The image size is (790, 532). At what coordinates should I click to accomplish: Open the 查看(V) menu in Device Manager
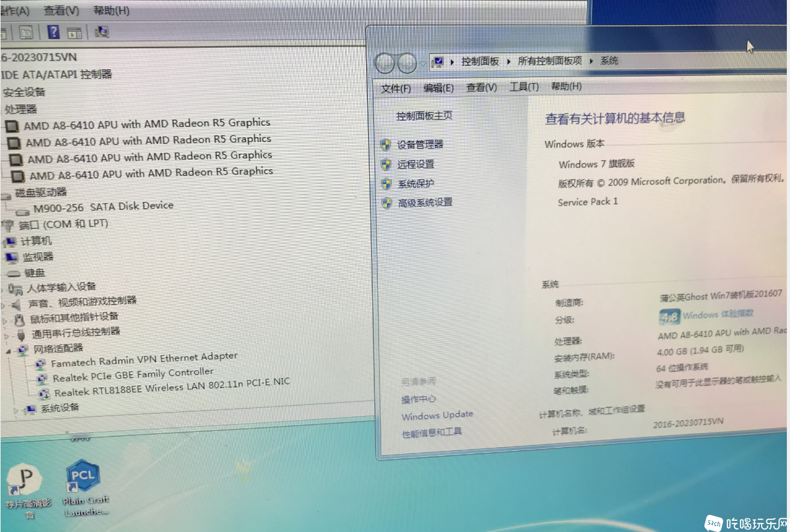click(x=61, y=11)
